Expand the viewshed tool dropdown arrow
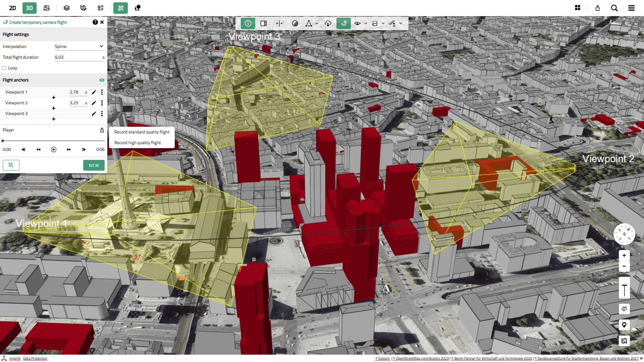644x362 pixels. 366,23
